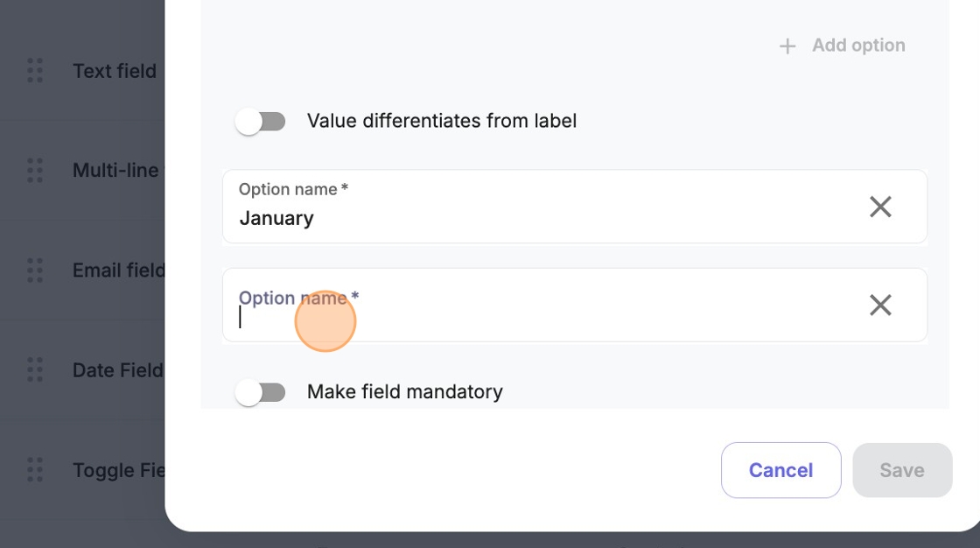Click the drag handle for Email field
The image size is (980, 548).
35,270
